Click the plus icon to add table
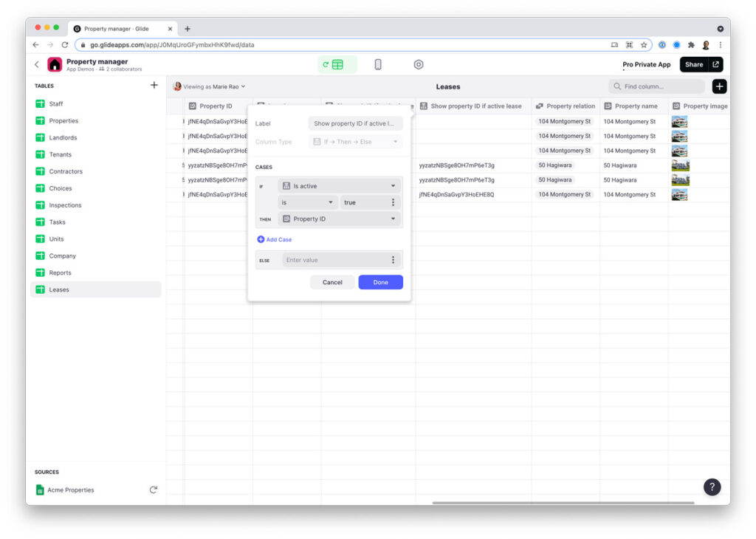The width and height of the screenshot is (756, 539). click(x=154, y=86)
